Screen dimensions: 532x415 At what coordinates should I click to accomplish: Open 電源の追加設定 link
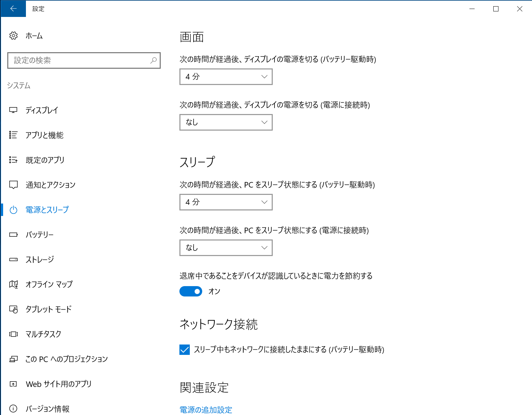click(x=205, y=409)
